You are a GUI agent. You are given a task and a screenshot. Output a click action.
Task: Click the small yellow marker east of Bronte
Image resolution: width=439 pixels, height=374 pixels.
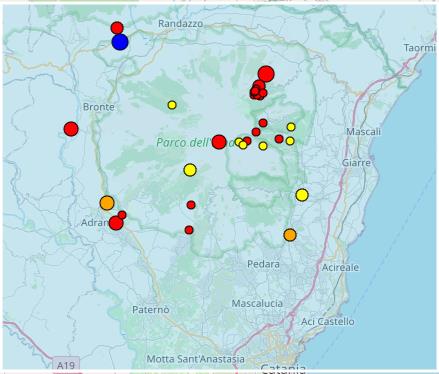(x=172, y=105)
